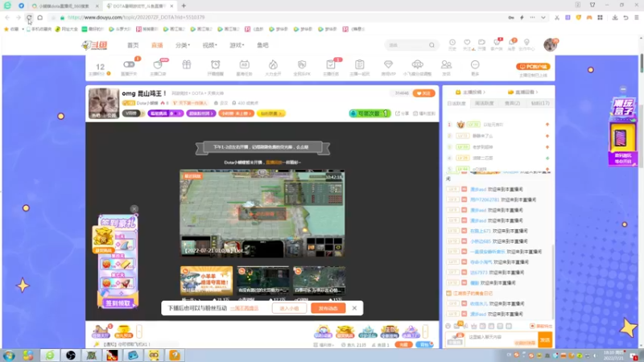Open the history clock icon in header
Viewport: 644px width, 362px height.
coord(452,43)
